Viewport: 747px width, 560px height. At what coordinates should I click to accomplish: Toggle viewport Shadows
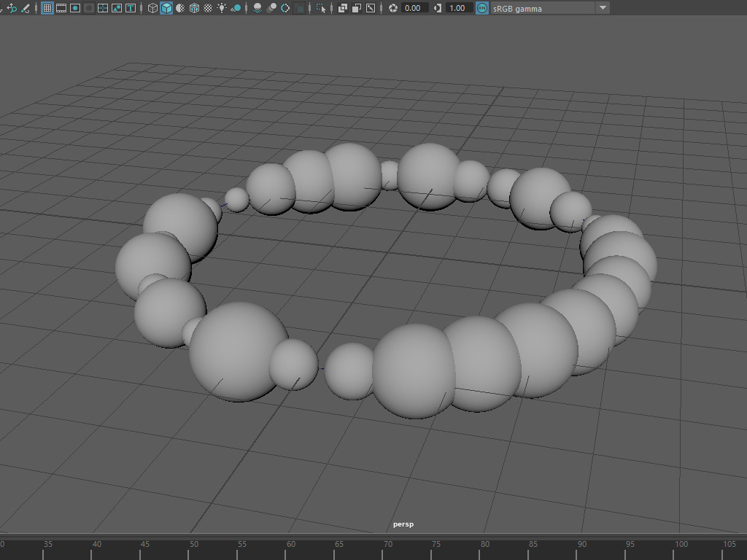pos(236,8)
